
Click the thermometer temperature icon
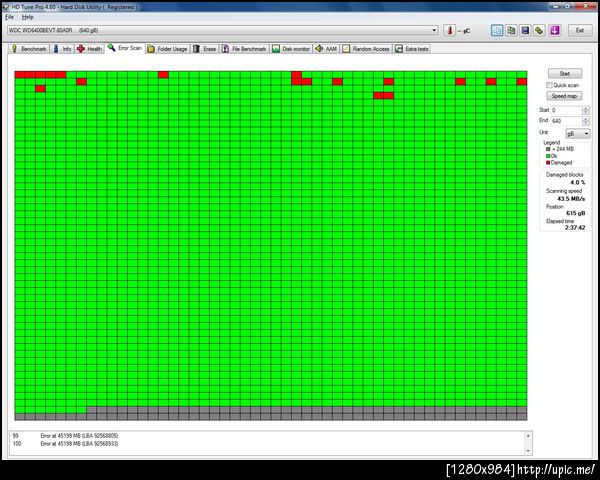point(450,31)
